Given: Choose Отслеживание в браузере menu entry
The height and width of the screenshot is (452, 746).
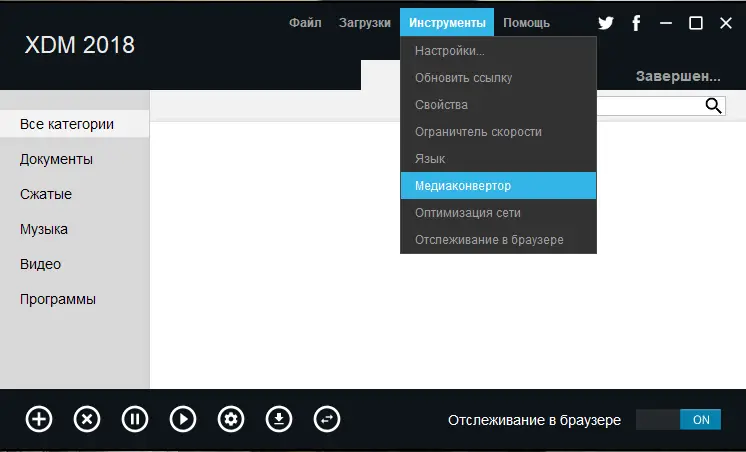Looking at the screenshot, I should coord(498,239).
